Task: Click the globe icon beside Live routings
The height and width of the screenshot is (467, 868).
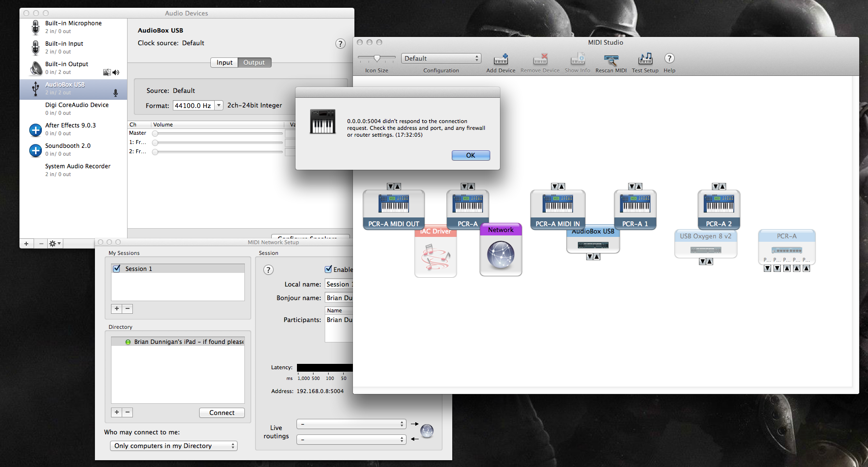Action: click(x=427, y=431)
